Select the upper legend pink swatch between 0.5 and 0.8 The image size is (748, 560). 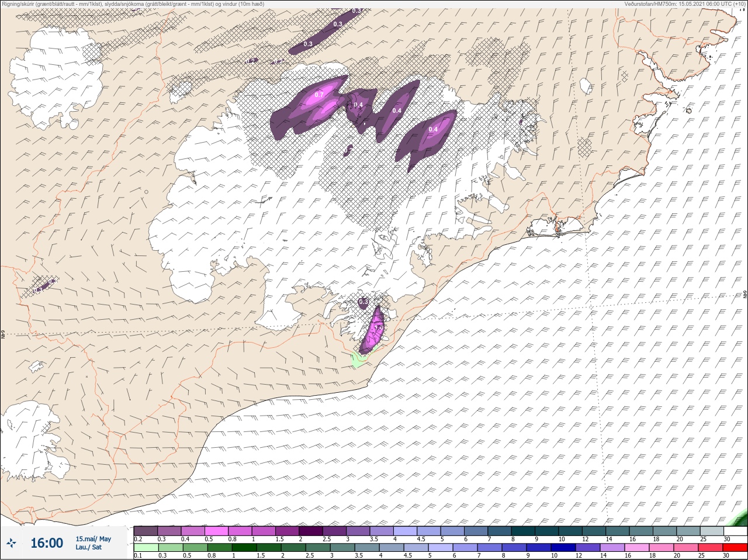point(217,531)
